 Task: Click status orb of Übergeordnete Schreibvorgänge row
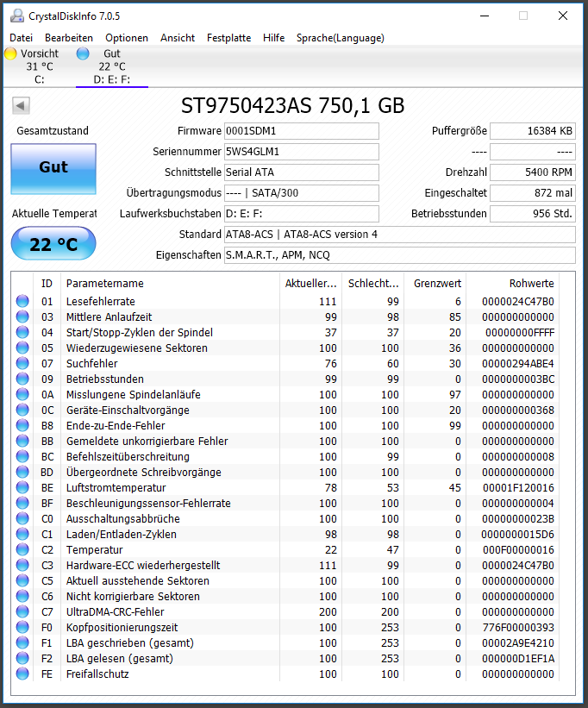coord(22,472)
